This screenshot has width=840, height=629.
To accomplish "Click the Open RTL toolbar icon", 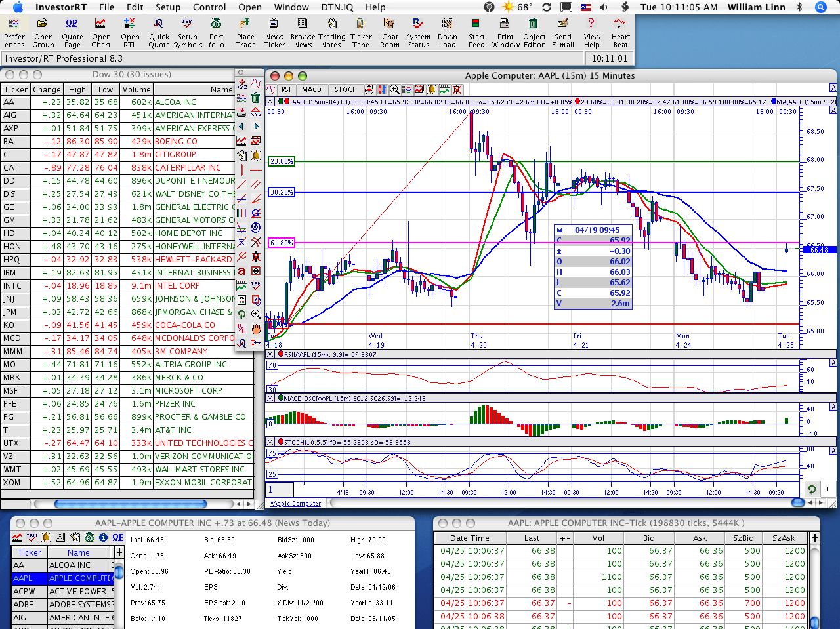I will (x=130, y=32).
